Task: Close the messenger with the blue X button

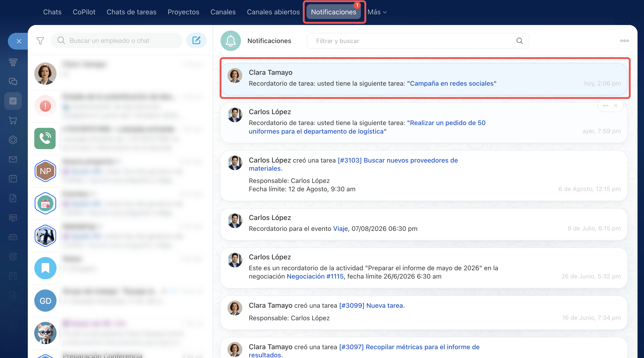Action: 19,41
